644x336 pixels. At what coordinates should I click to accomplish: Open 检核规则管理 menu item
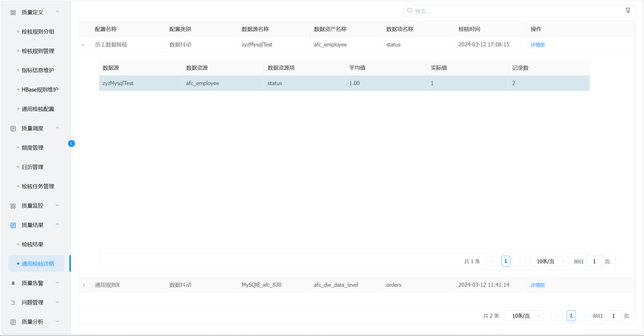coord(38,51)
